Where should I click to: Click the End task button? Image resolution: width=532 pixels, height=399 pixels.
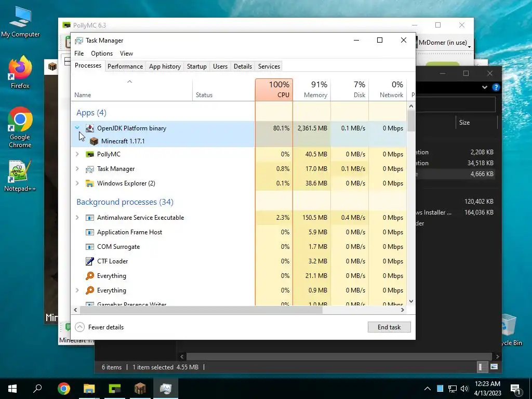[389, 327]
